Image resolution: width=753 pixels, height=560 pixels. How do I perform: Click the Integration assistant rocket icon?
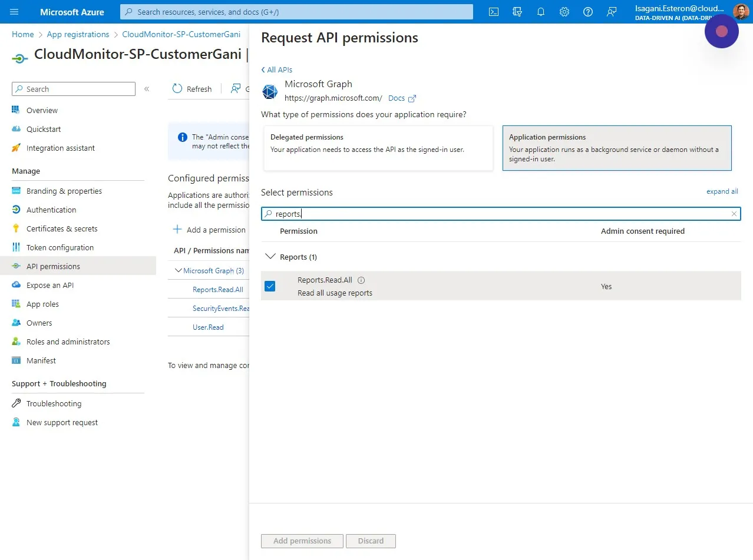click(16, 148)
